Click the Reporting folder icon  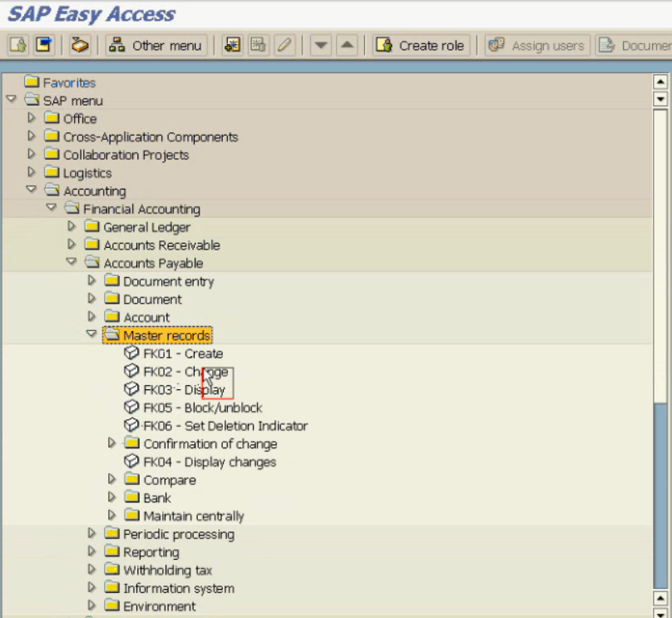[x=111, y=551]
